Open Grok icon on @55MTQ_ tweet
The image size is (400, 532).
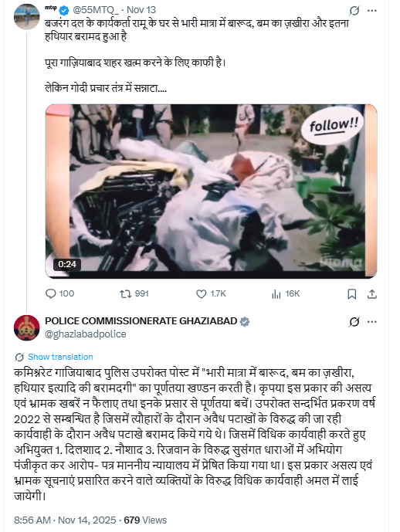[x=354, y=11]
